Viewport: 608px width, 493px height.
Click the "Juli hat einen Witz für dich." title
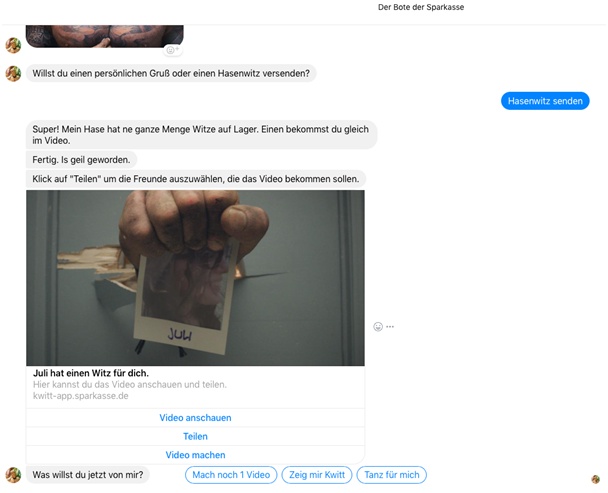pyautogui.click(x=91, y=373)
